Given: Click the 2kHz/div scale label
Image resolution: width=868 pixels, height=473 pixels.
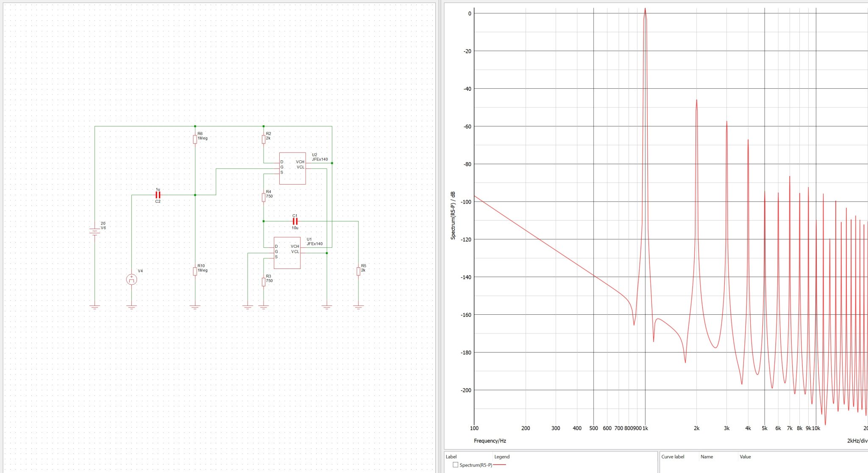Looking at the screenshot, I should point(857,441).
